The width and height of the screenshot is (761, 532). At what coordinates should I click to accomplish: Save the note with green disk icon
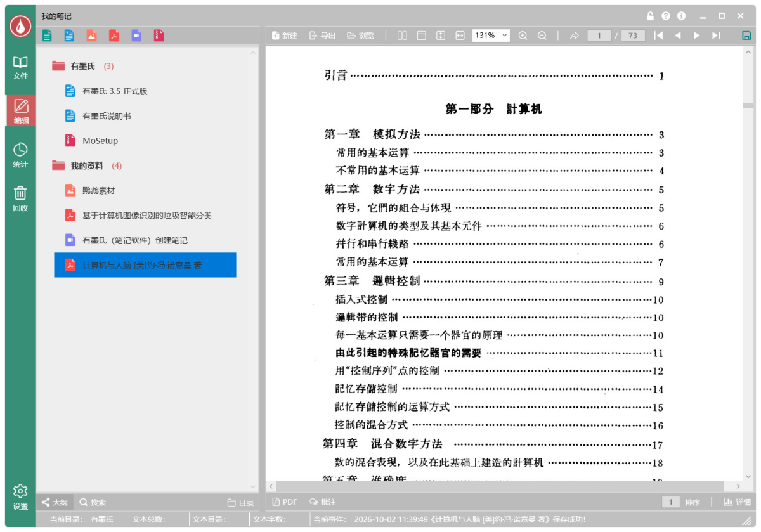(746, 36)
